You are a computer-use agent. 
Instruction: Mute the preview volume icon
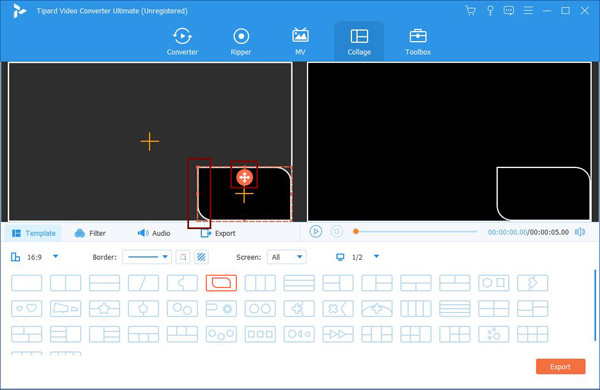(580, 232)
